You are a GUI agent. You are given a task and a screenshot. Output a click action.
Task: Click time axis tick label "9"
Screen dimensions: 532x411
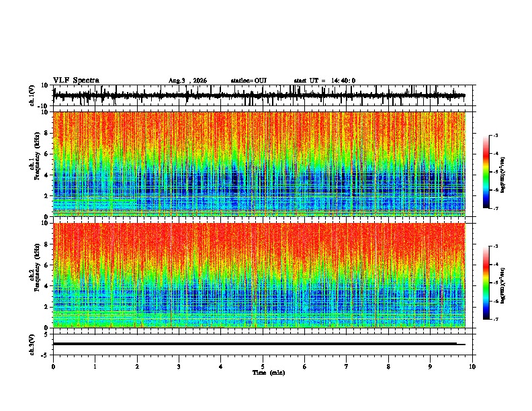tap(430, 367)
